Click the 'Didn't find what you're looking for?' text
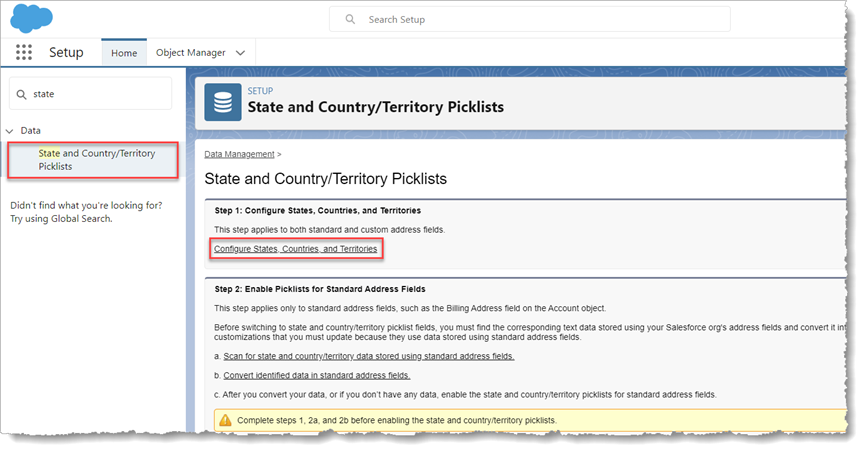This screenshot has height=452, width=865. [86, 205]
